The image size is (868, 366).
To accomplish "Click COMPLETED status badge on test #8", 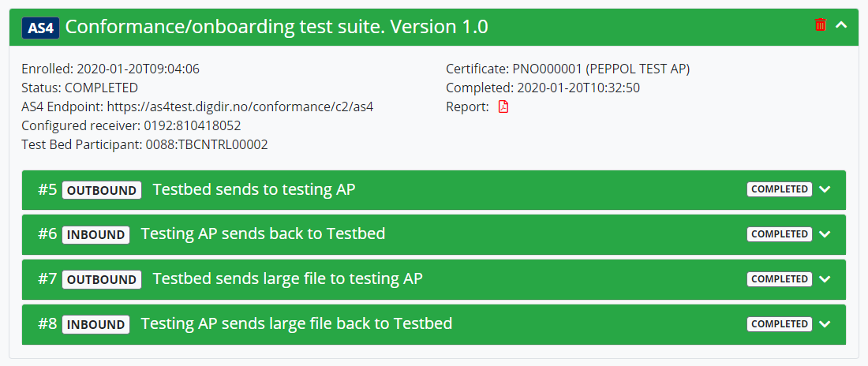I will point(780,324).
